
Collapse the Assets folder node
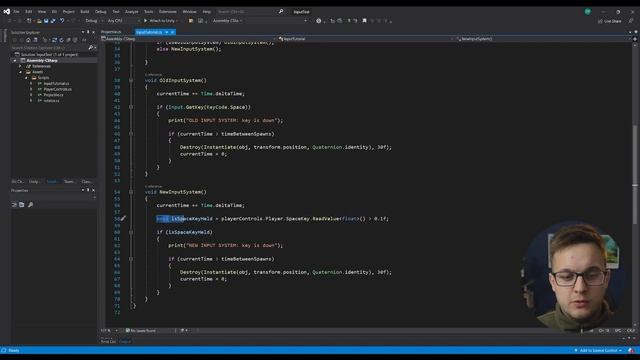point(20,72)
